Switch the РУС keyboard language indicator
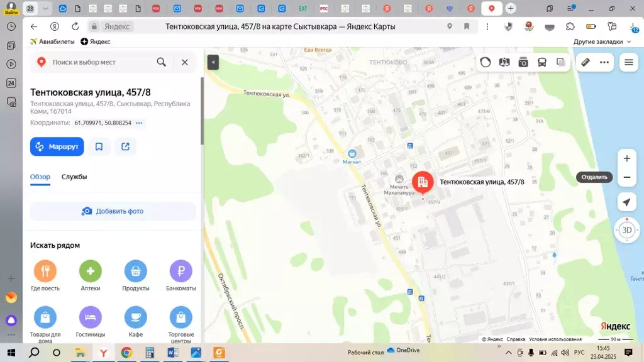644x362 pixels. [x=579, y=353]
